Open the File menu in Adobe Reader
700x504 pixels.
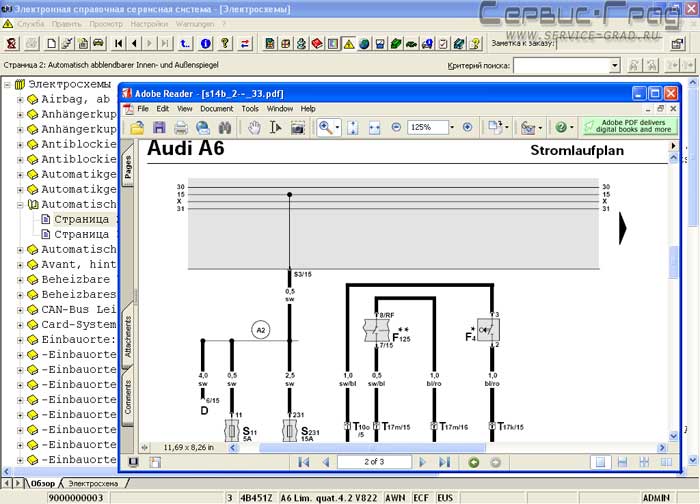[143, 108]
